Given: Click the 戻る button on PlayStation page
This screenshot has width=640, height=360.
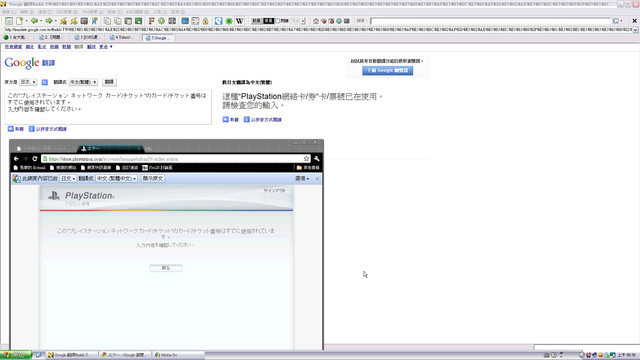Looking at the screenshot, I should pos(166,268).
